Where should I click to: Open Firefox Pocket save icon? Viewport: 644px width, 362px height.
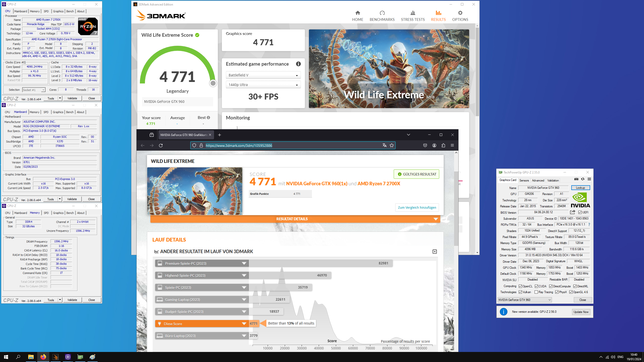pos(425,145)
